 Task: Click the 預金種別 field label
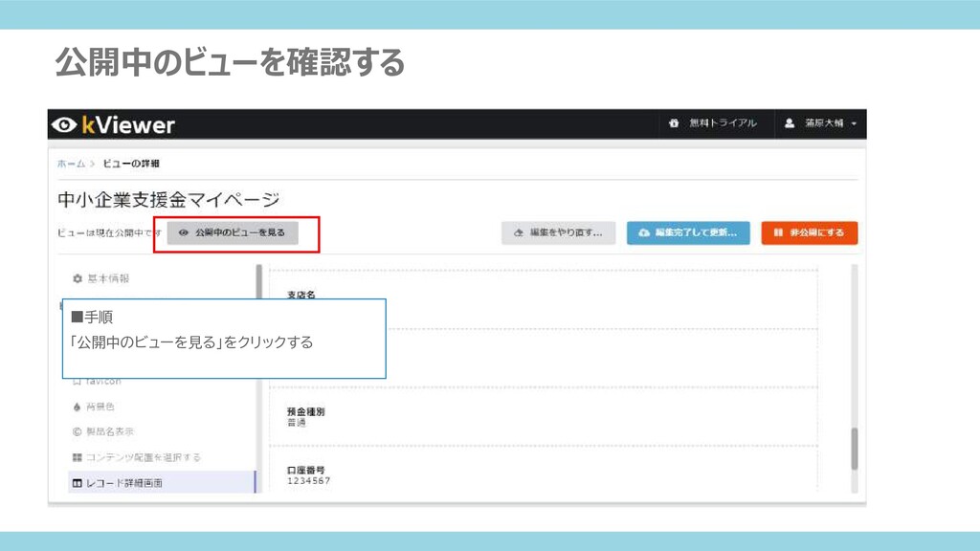(305, 411)
